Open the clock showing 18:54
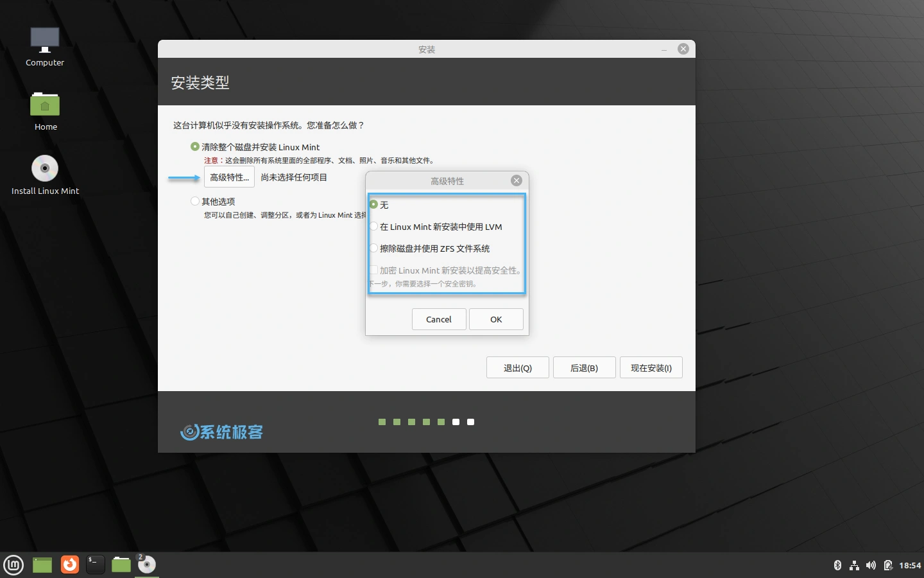This screenshot has width=924, height=578. pos(910,565)
